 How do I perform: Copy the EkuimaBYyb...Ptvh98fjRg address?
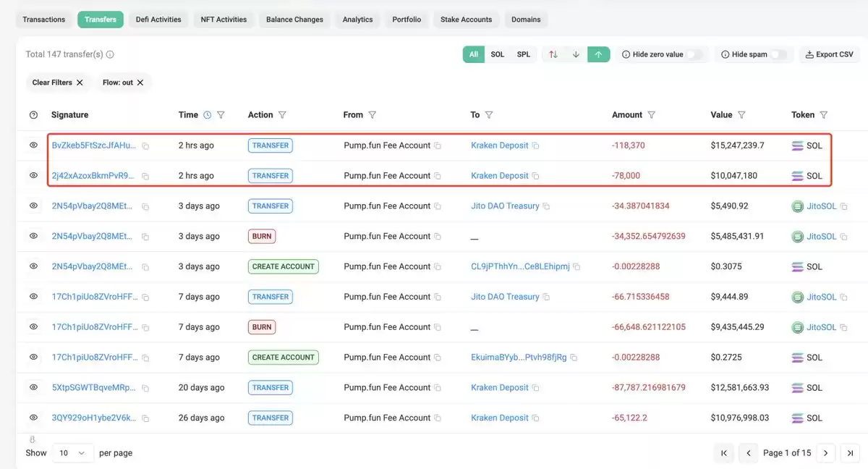[574, 358]
